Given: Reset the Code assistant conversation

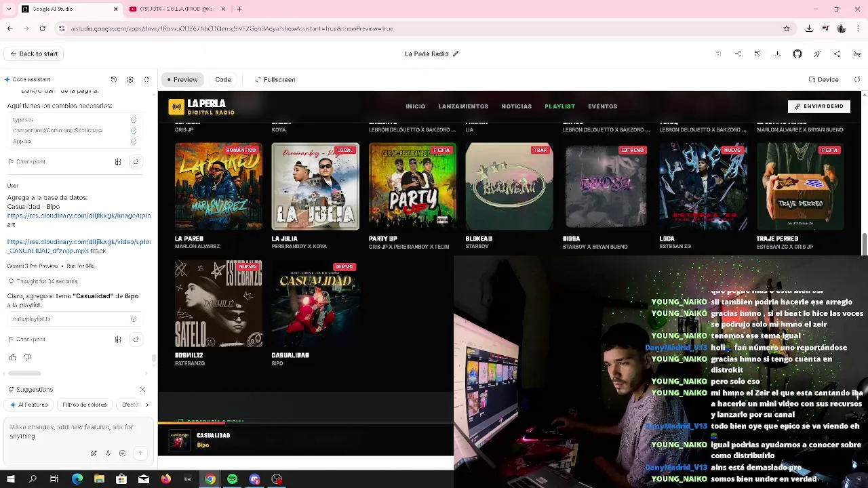Looking at the screenshot, I should click(146, 79).
